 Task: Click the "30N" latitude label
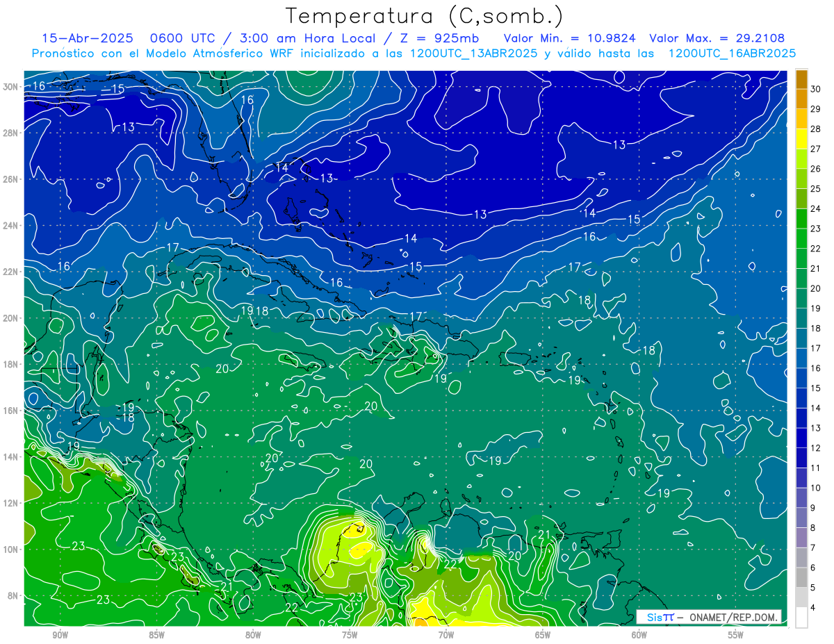point(10,86)
